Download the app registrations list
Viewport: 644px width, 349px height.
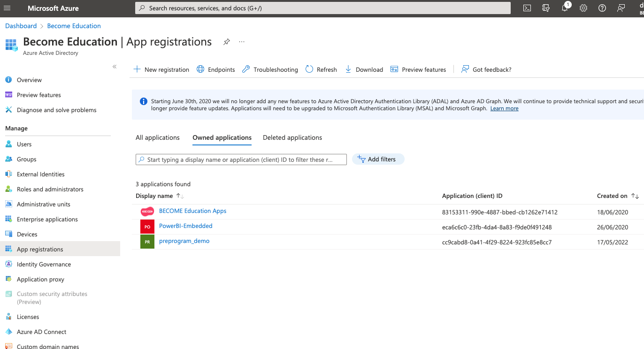(x=364, y=69)
